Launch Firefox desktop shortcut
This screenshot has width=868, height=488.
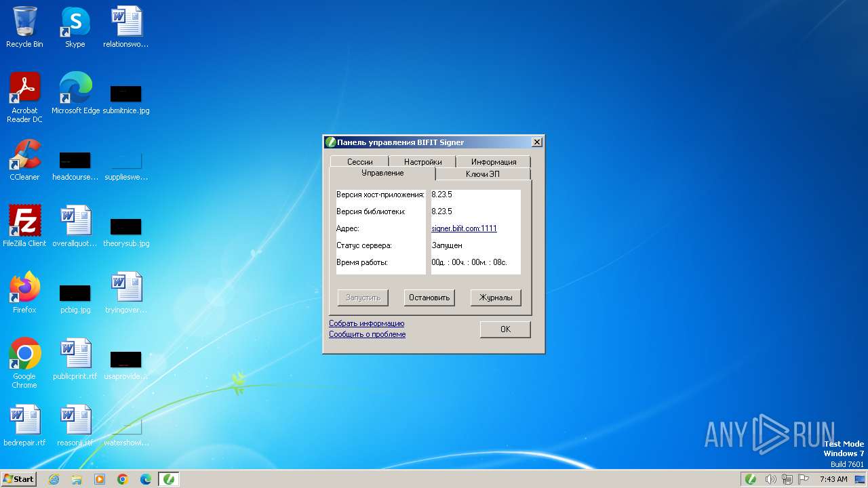(x=24, y=293)
